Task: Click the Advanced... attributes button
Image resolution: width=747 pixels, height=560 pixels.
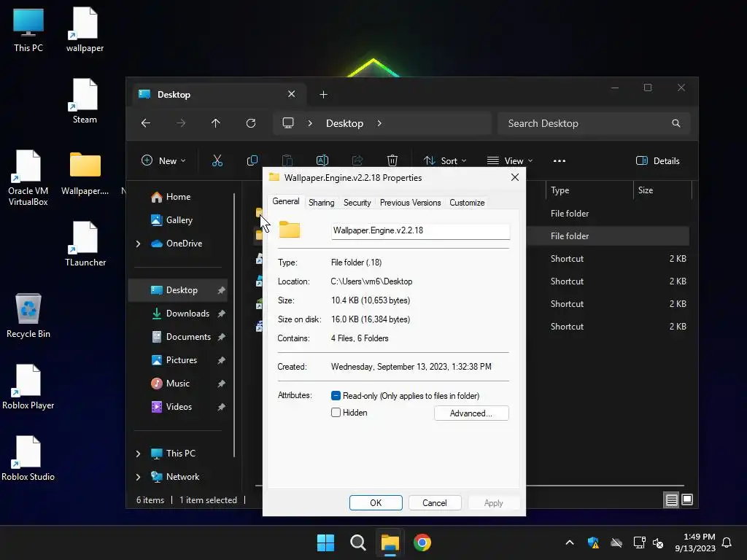Action: coord(471,413)
